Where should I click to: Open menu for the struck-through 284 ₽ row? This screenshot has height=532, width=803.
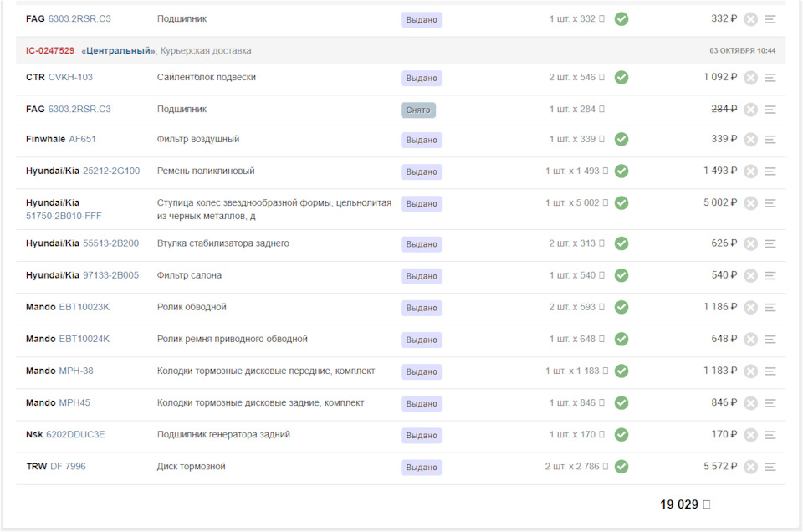[x=770, y=110]
